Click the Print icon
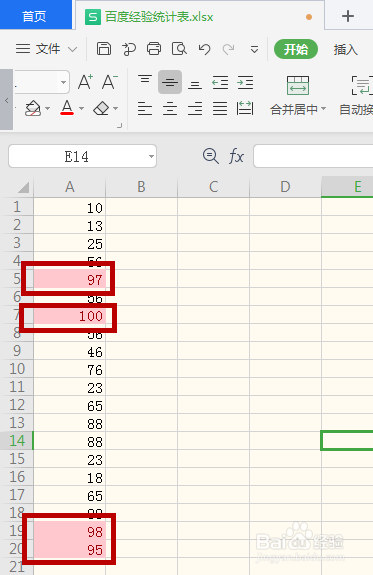 pyautogui.click(x=154, y=49)
